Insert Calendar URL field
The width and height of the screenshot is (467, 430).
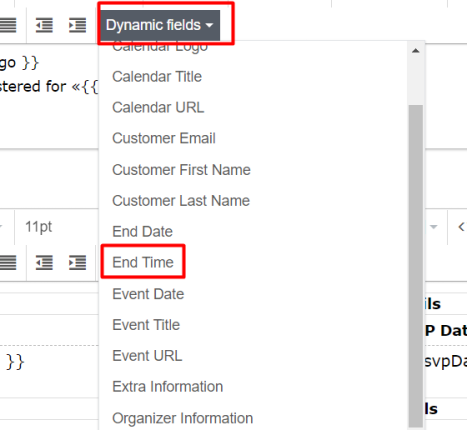158,108
